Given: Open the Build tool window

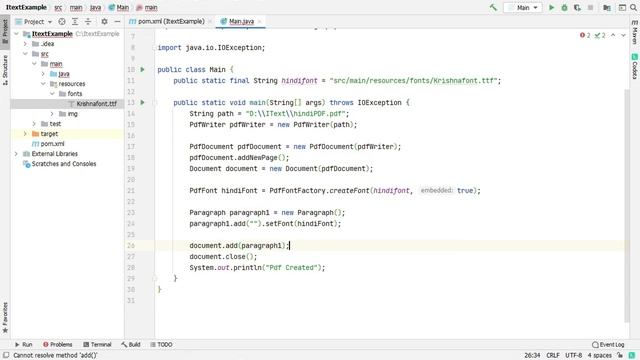Looking at the screenshot, I should pyautogui.click(x=131, y=344).
